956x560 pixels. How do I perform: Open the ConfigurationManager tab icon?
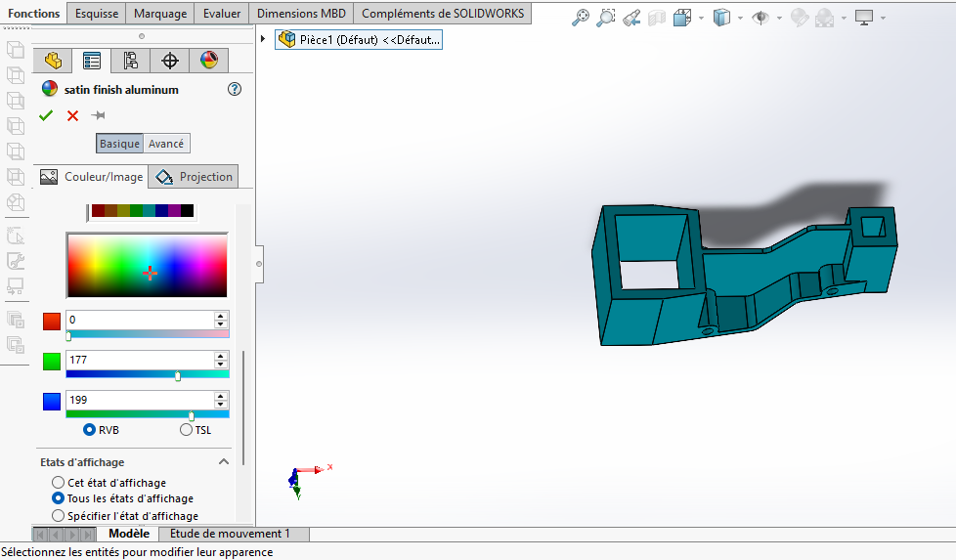(x=131, y=61)
